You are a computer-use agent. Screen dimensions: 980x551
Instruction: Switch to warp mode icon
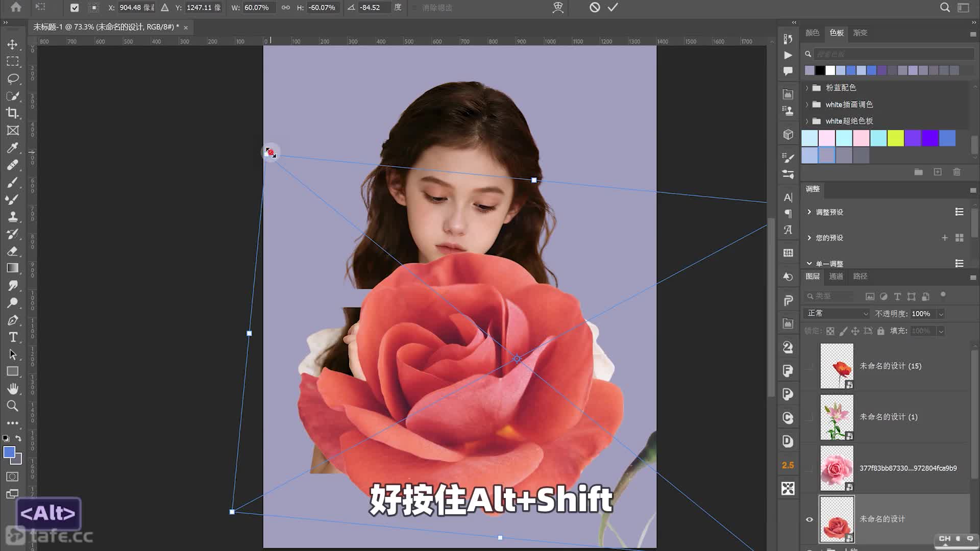coord(558,7)
